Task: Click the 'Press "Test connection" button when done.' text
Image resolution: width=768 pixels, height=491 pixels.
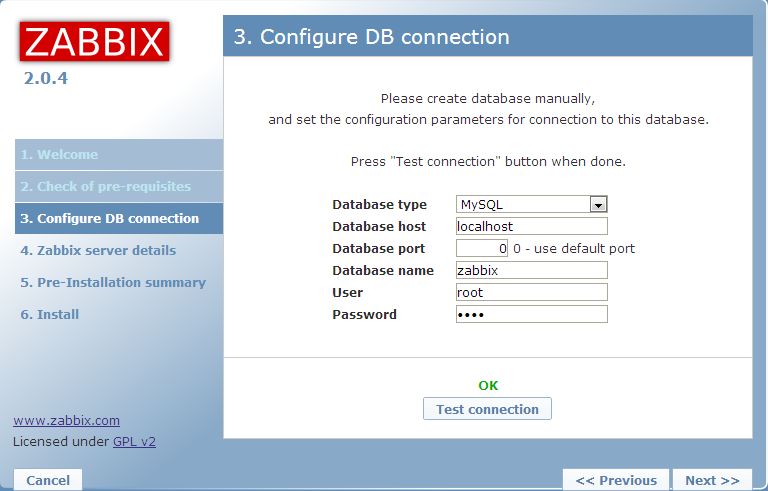Action: click(x=488, y=162)
